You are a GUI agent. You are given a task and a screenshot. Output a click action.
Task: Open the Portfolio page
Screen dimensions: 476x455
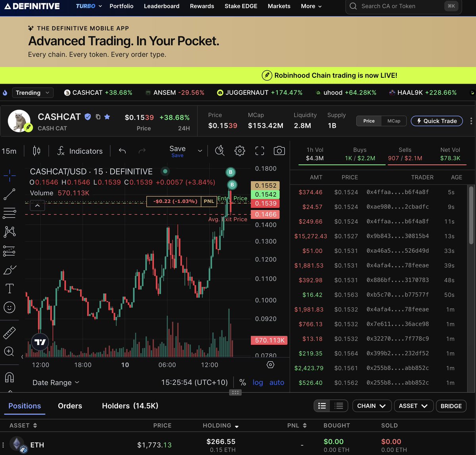click(121, 6)
